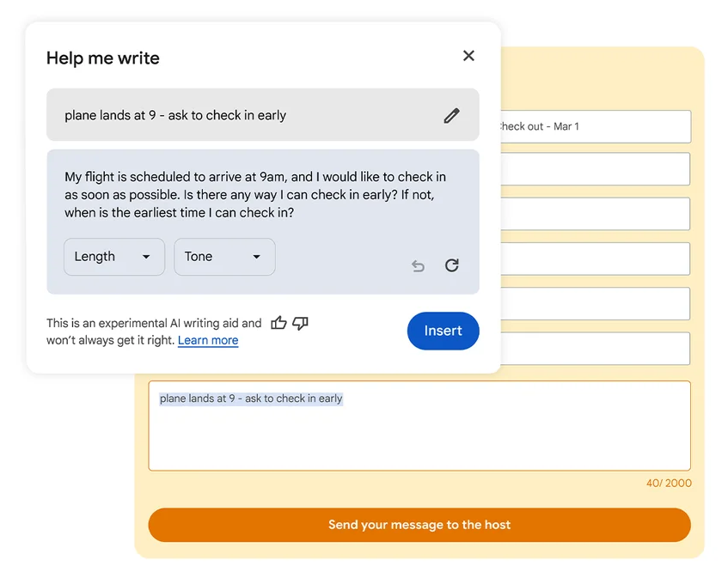This screenshot has width=728, height=578.
Task: Click the Length dropdown arrow
Action: click(146, 257)
